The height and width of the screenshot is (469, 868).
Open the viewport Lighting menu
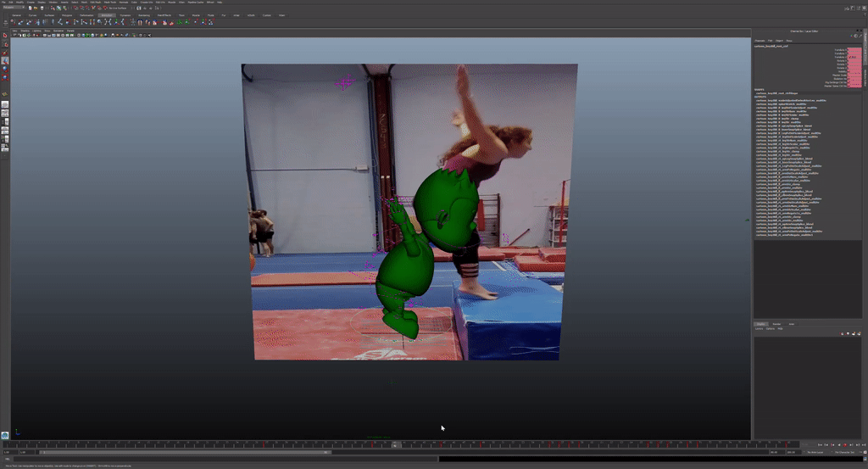click(36, 31)
